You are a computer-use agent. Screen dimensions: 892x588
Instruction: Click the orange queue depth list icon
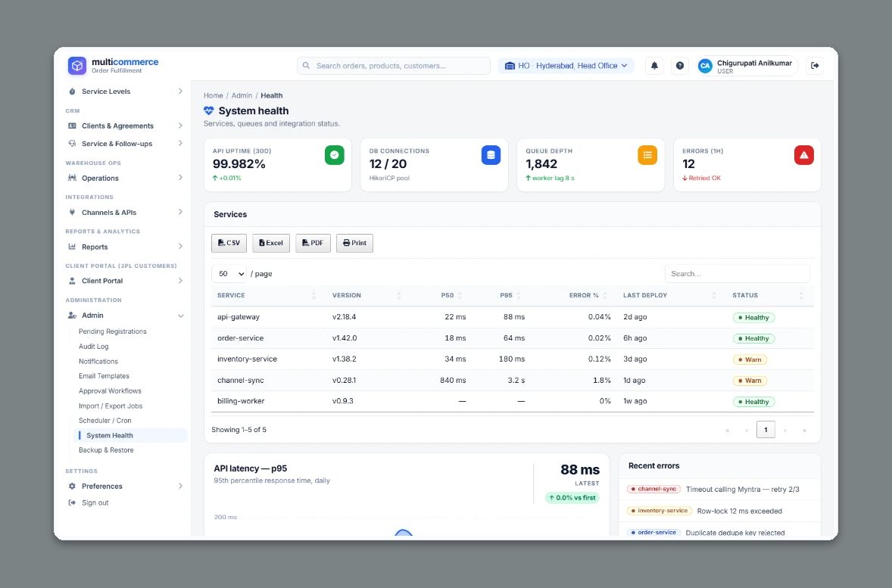point(647,155)
